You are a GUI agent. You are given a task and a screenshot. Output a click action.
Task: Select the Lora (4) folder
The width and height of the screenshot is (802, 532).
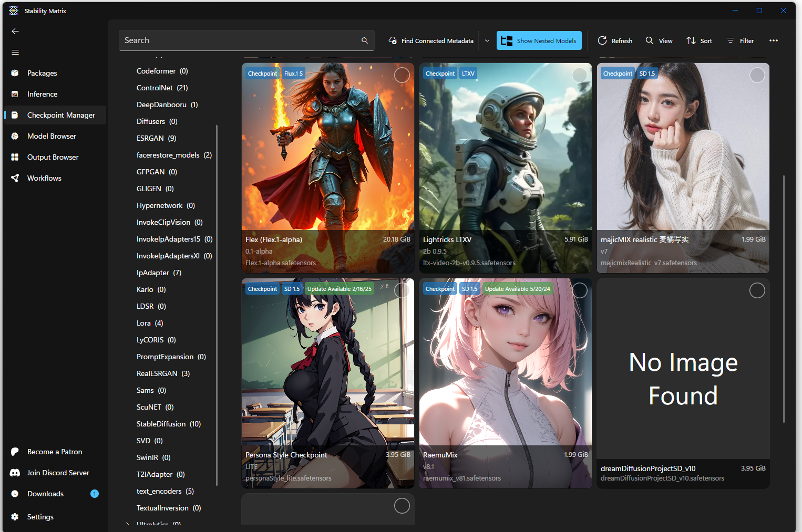coord(150,323)
